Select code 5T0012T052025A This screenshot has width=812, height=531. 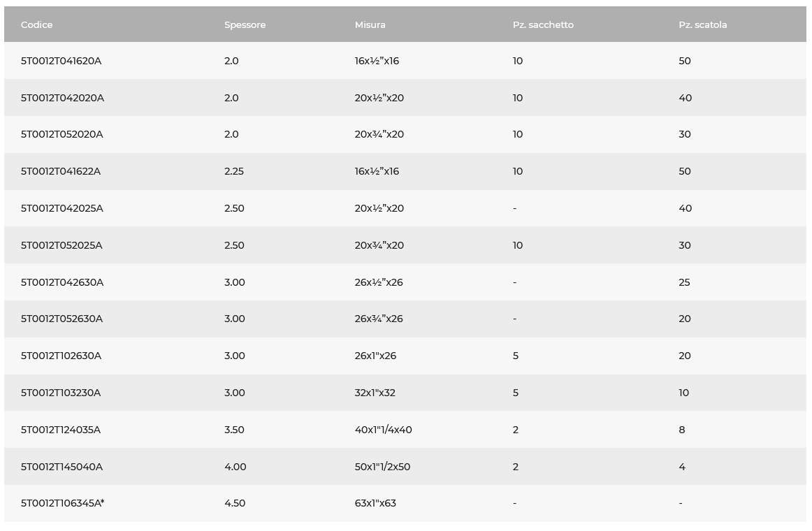tap(61, 245)
